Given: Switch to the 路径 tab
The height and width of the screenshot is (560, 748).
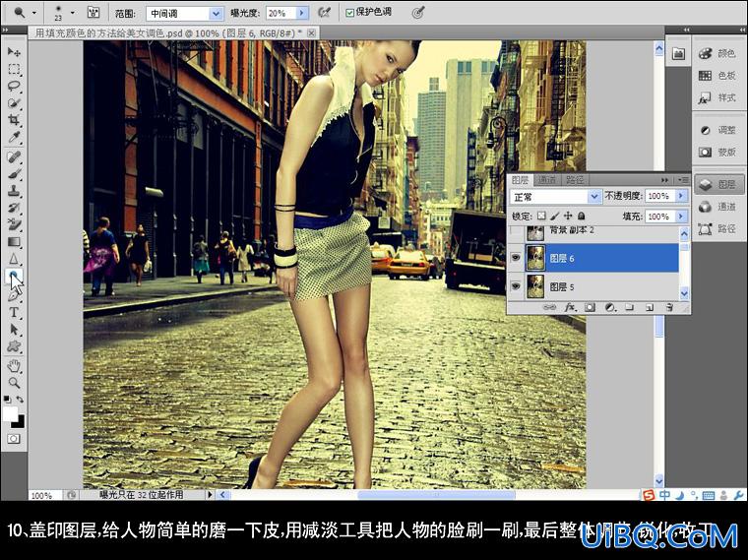Looking at the screenshot, I should coord(575,180).
